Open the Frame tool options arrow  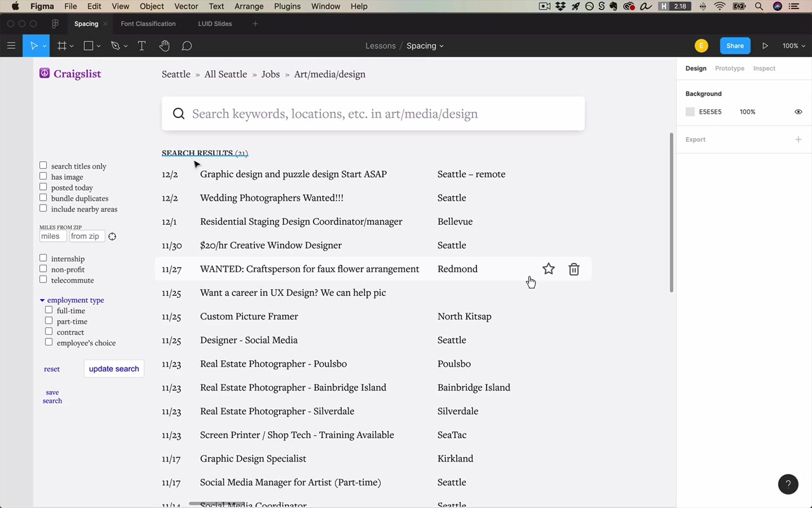coord(72,46)
